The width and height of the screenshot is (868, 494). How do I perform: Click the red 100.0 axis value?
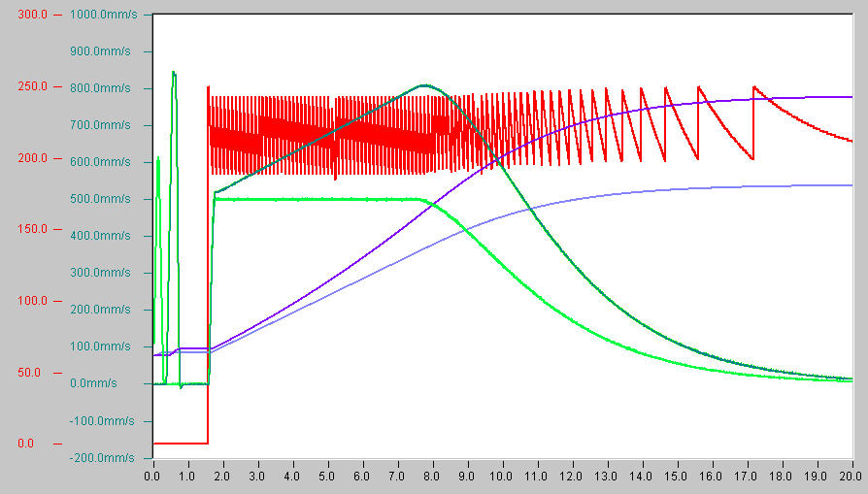[x=33, y=302]
